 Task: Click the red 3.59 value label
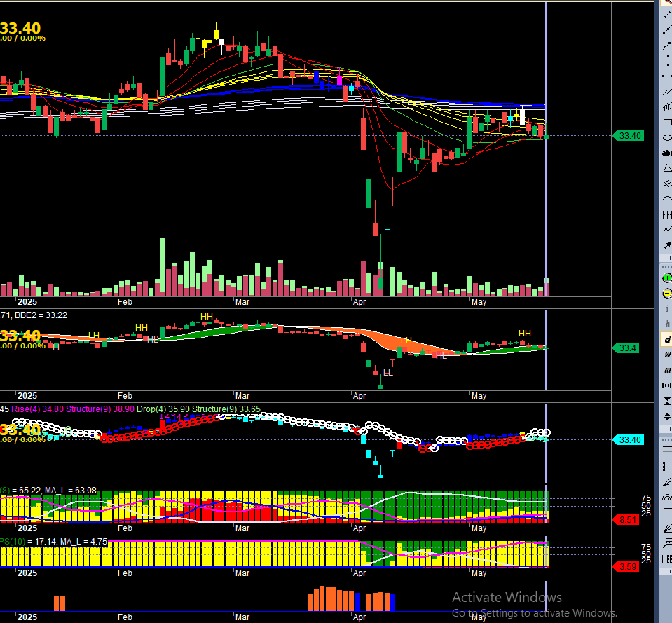(627, 566)
